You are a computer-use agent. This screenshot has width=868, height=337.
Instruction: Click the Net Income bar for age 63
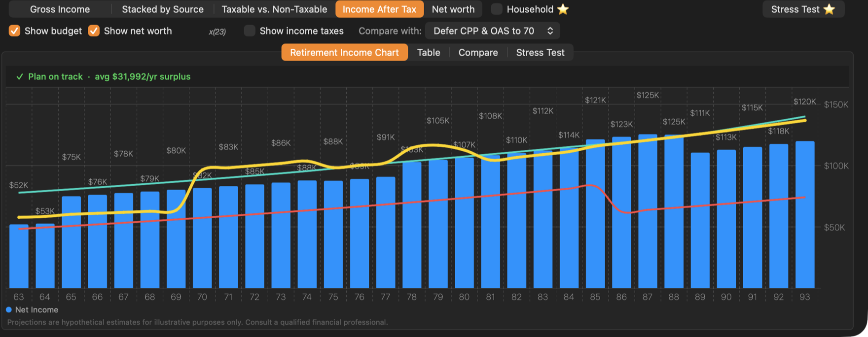[19, 256]
